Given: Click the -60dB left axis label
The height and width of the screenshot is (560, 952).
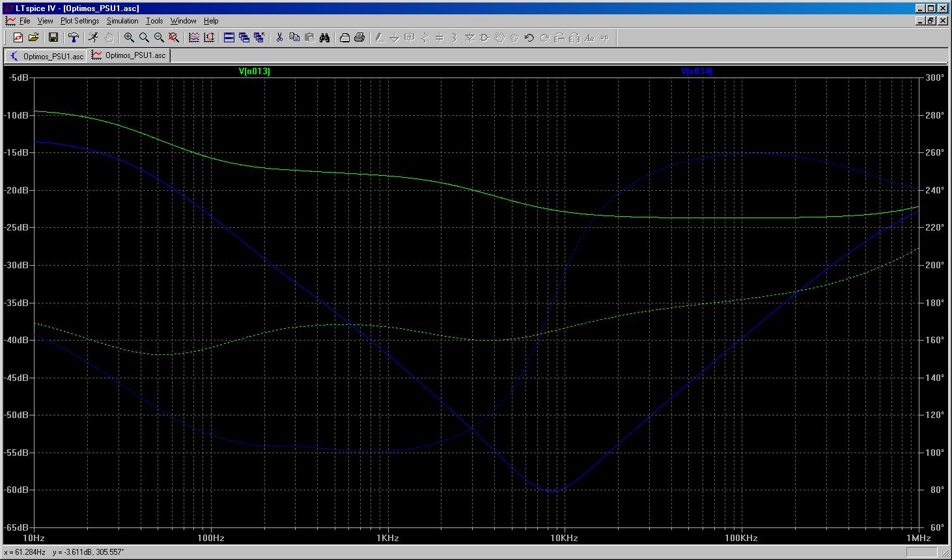Looking at the screenshot, I should tap(16, 490).
